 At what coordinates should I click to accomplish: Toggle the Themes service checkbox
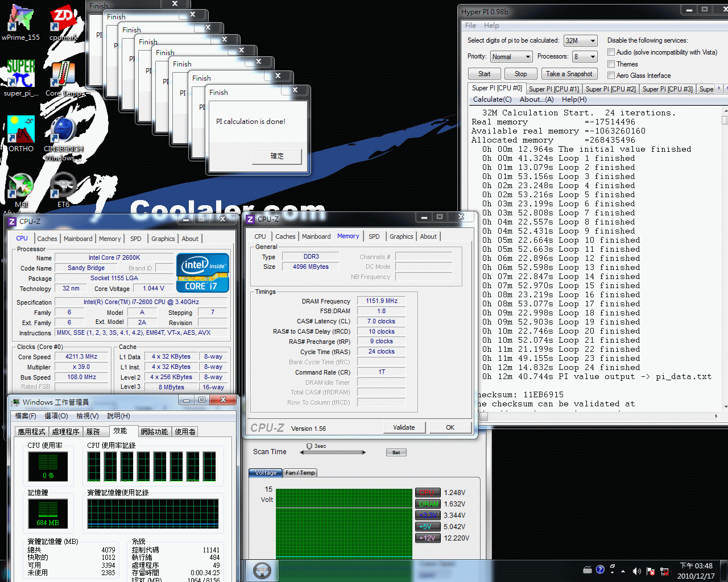tap(611, 64)
